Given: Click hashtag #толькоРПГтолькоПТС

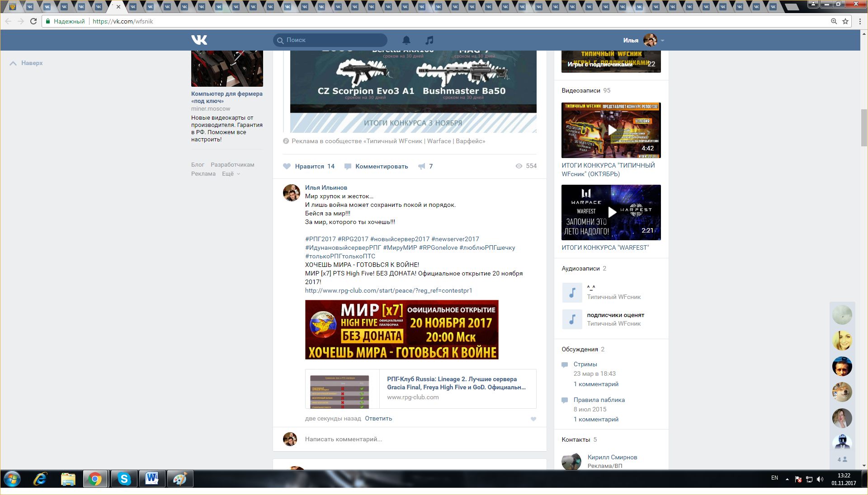Looking at the screenshot, I should coord(340,256).
